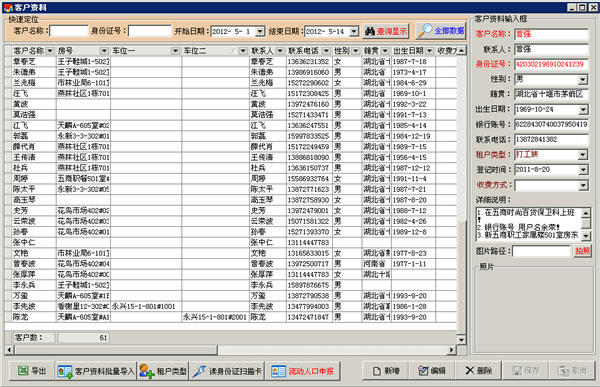Click the 删除 delete button
This screenshot has width=600, height=387.
pyautogui.click(x=479, y=371)
